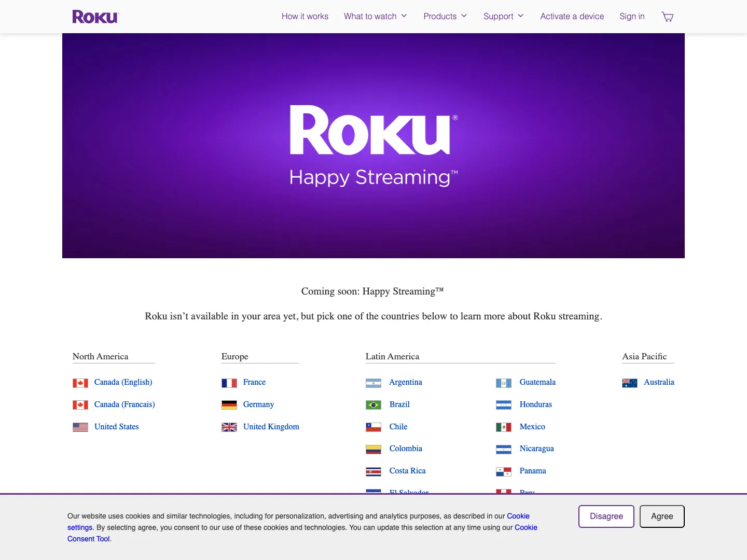Open the Products menu label
This screenshot has height=560, width=747.
tap(440, 16)
